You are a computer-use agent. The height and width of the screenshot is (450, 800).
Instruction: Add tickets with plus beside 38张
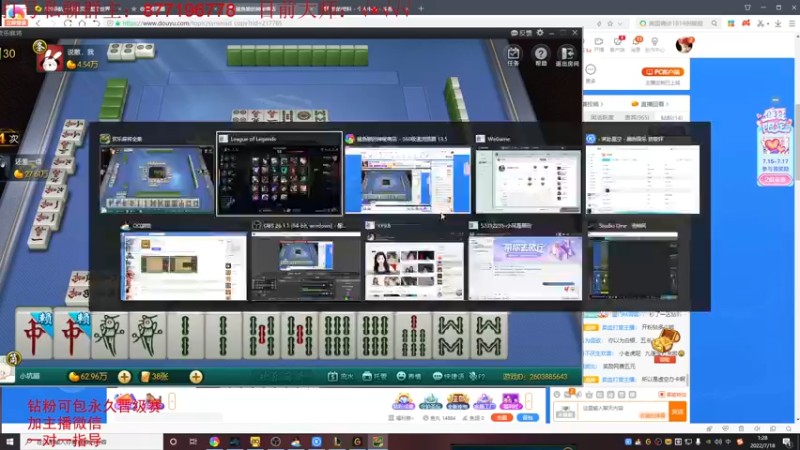pos(196,377)
